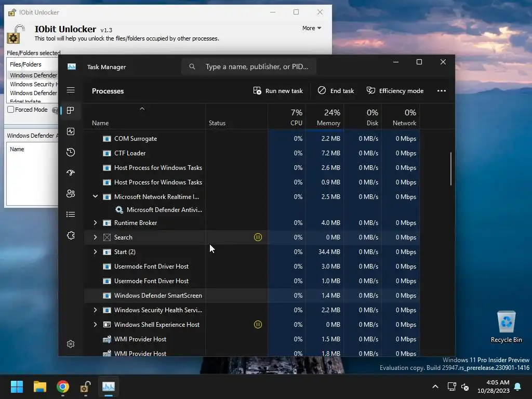Click the IObit Unlocker padlock logo
Viewport: 532px width, 399px height.
click(16, 34)
